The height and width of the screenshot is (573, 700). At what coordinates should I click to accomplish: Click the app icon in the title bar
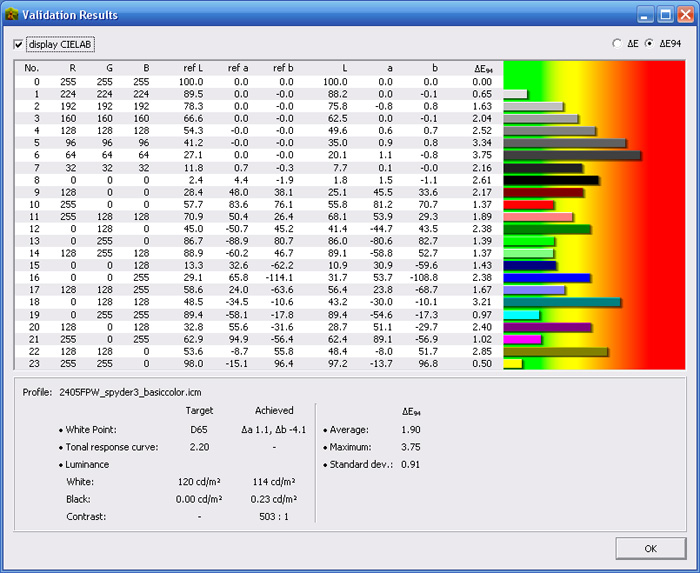pos(12,15)
